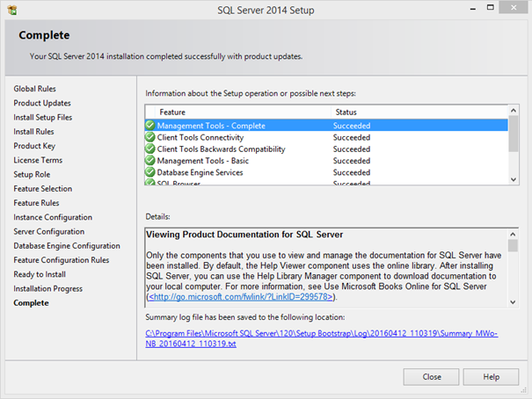Click the Instance Configuration step

pos(53,217)
